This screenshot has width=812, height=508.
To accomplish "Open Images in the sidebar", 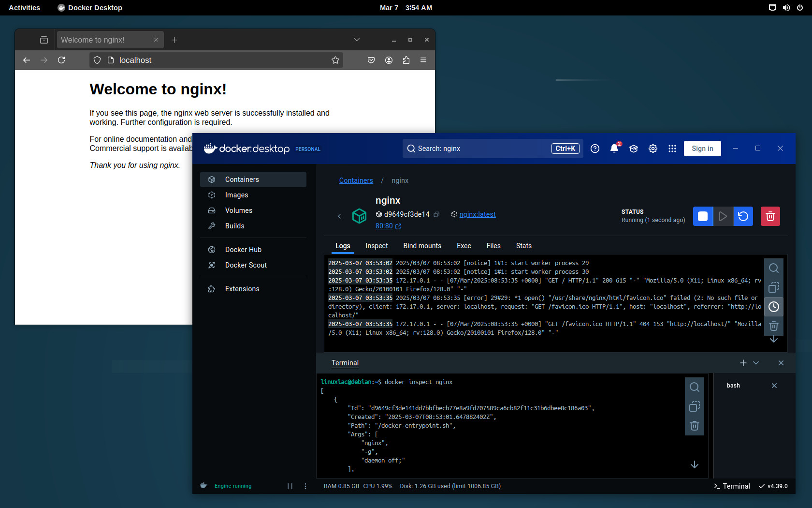I will [x=253, y=195].
